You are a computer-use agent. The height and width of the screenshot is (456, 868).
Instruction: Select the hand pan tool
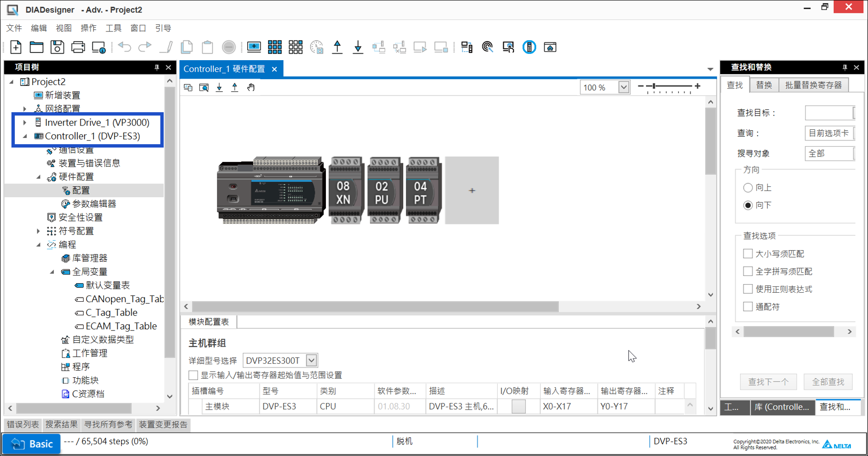[x=251, y=87]
